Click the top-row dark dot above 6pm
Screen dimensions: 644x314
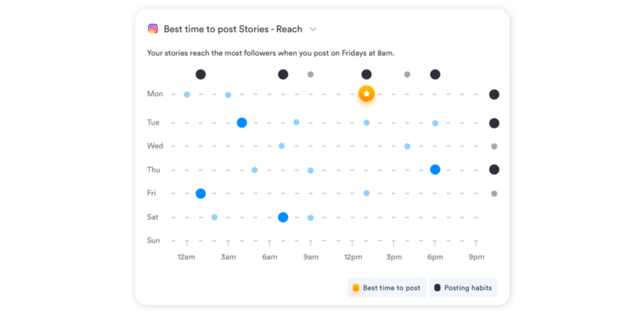(x=435, y=74)
